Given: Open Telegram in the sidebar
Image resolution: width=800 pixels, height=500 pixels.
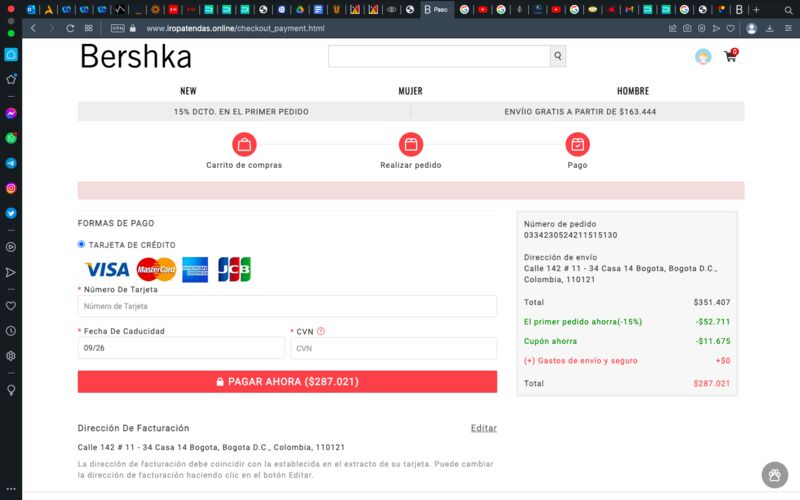Looking at the screenshot, I should pos(11,163).
